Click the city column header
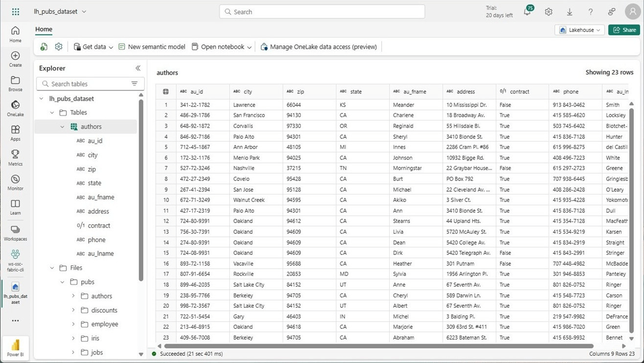644x363 pixels. pyautogui.click(x=256, y=92)
